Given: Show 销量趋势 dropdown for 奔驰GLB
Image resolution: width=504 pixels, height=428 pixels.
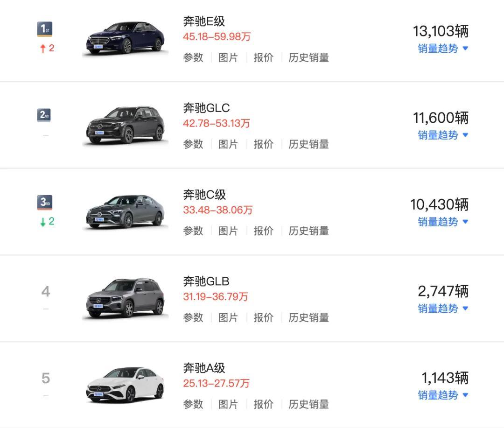Looking at the screenshot, I should [442, 309].
